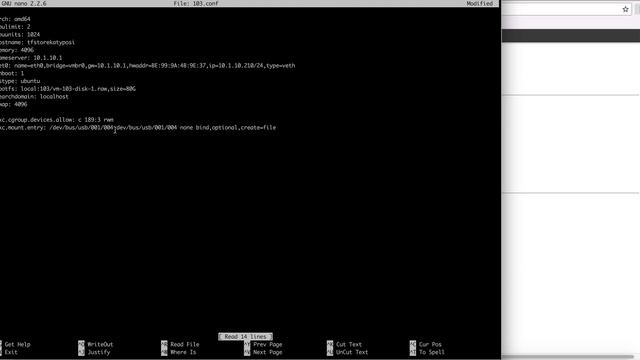Click the 'swap: 4096' line
The width and height of the screenshot is (640, 360).
13,104
